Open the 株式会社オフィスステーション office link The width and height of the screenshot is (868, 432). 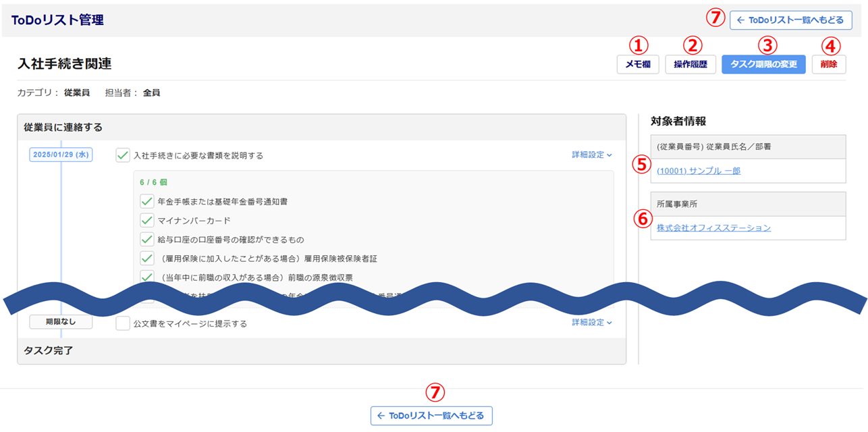713,228
